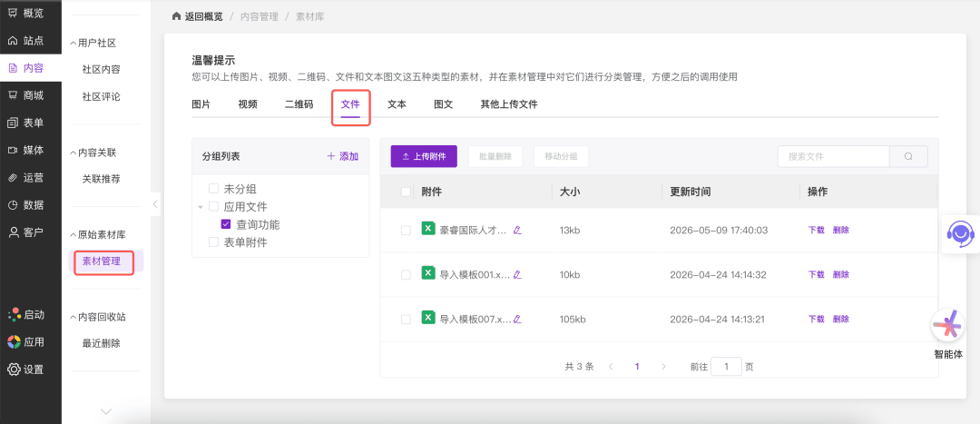Screen dimensions: 980x424
Task: Toggle the select-all checkbox in table header
Action: click(x=407, y=192)
